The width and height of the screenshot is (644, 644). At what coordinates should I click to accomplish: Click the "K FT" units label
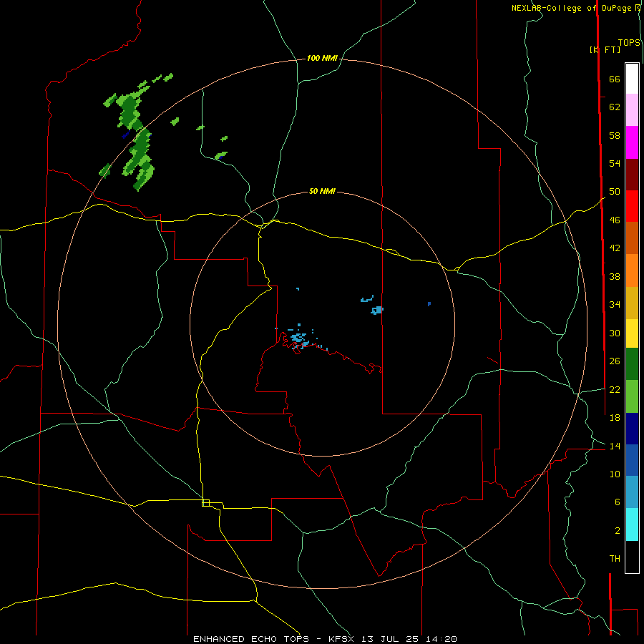coord(605,49)
